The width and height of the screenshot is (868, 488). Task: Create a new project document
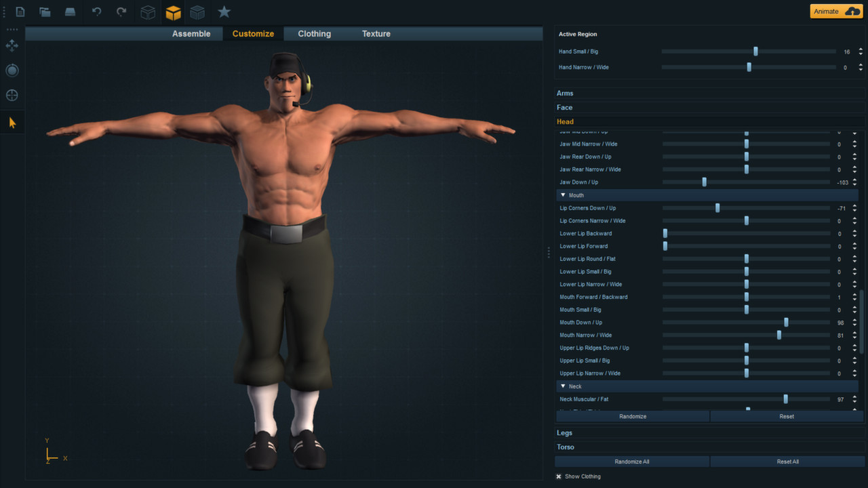20,12
